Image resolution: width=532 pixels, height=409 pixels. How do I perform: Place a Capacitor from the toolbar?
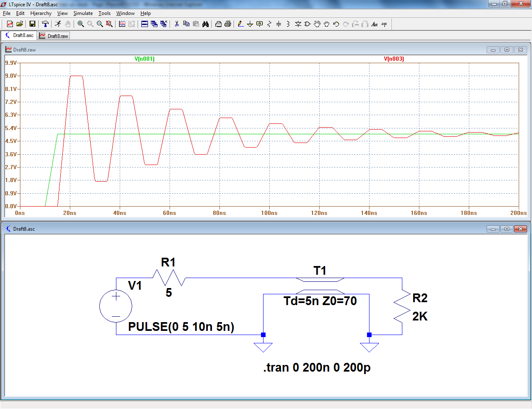(x=279, y=24)
